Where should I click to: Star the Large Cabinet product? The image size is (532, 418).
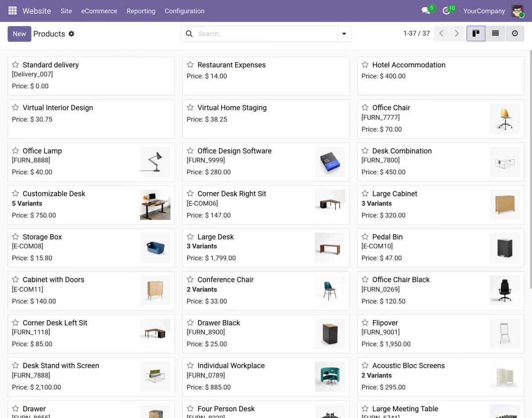point(365,194)
